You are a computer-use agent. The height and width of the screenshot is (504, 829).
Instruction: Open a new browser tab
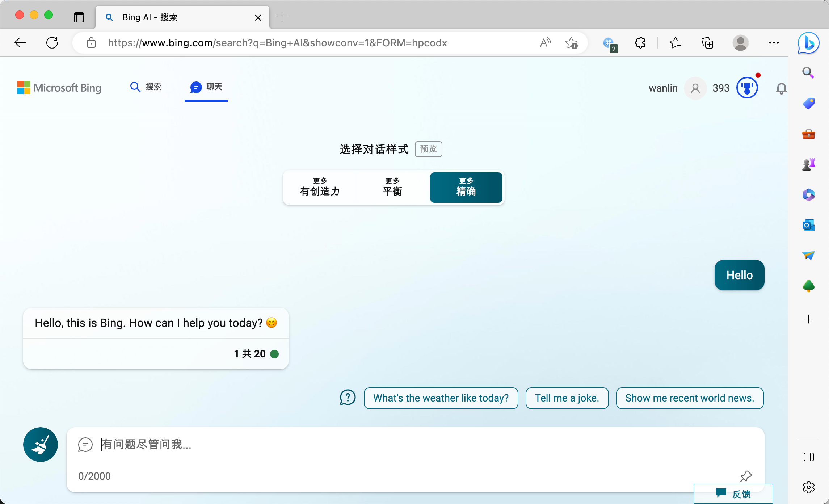pyautogui.click(x=282, y=17)
